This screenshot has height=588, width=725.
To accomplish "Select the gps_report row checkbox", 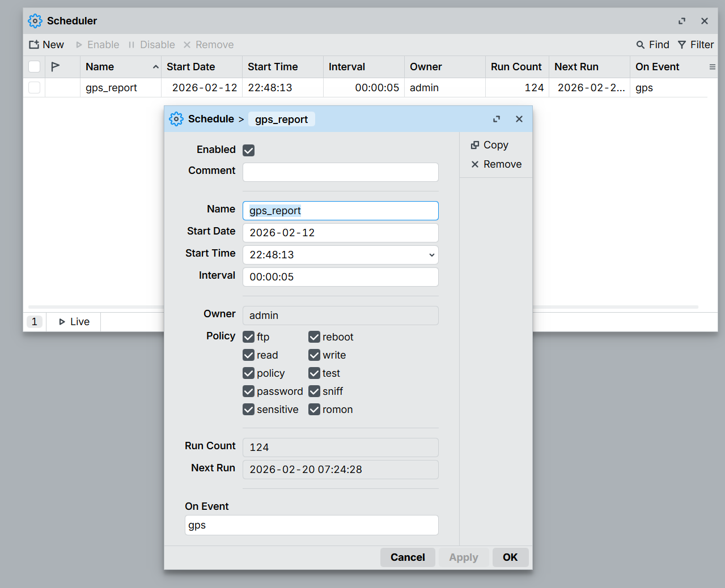I will pos(35,88).
